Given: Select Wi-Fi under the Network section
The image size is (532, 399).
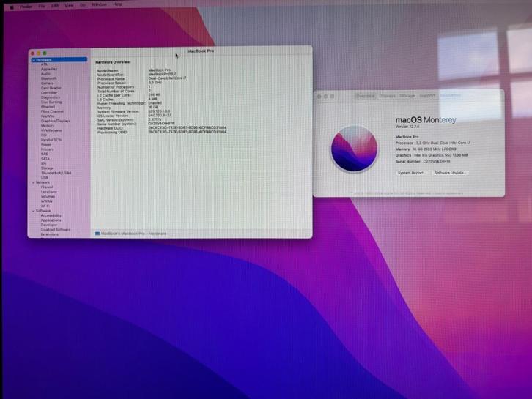Looking at the screenshot, I should pyautogui.click(x=46, y=206).
